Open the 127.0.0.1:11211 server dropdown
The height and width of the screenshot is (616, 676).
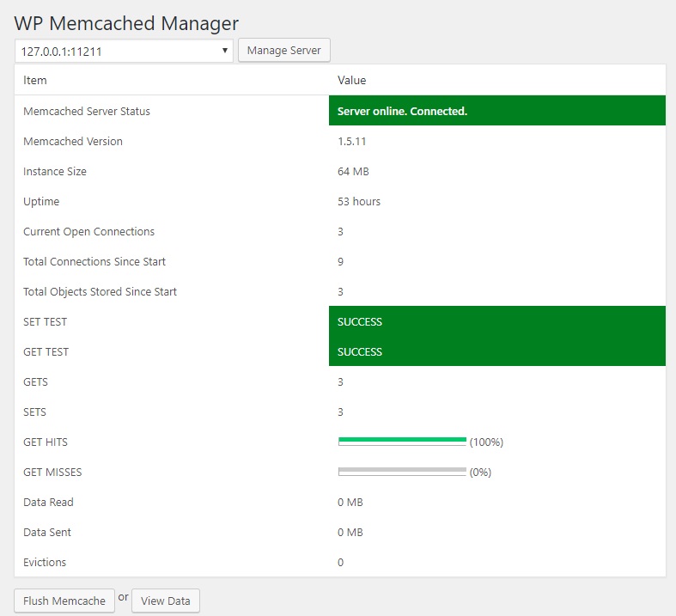coord(124,51)
